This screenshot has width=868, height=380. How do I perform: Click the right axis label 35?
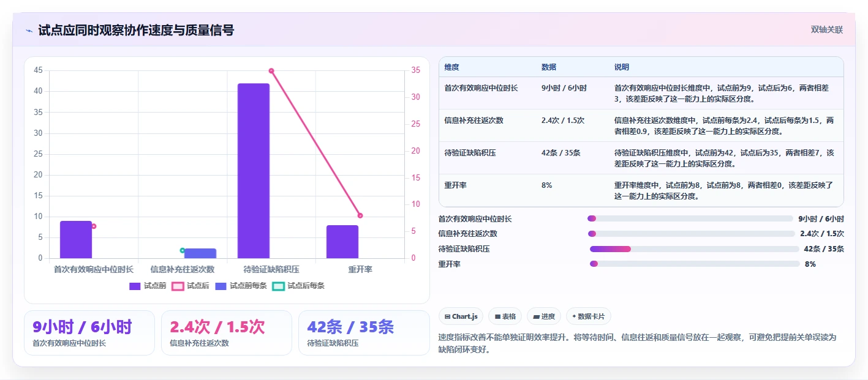415,70
